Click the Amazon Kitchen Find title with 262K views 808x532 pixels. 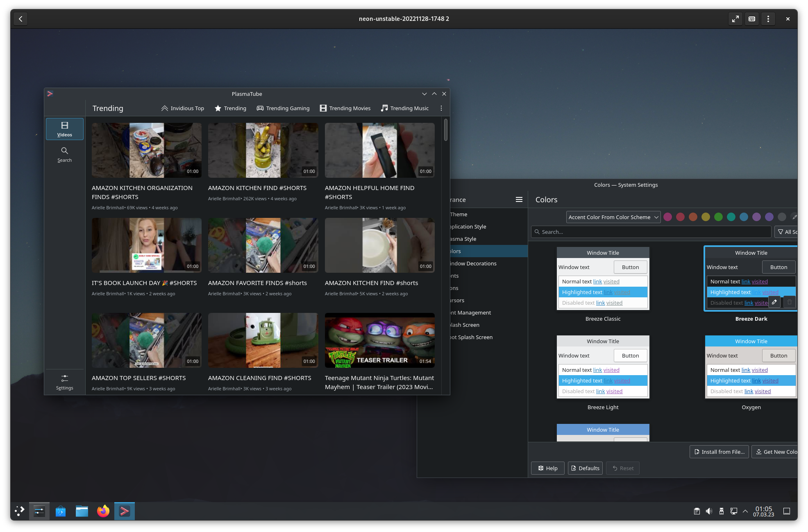point(257,188)
